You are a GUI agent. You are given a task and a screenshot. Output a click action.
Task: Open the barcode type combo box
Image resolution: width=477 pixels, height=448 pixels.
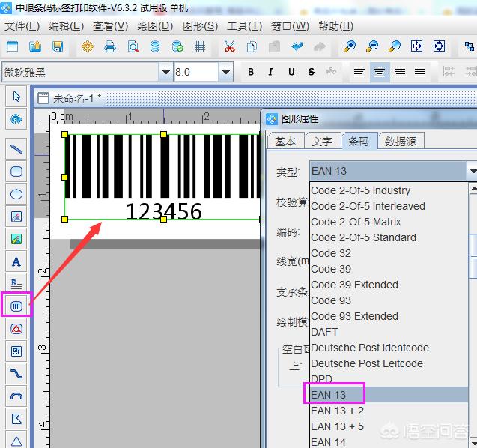tap(393, 171)
